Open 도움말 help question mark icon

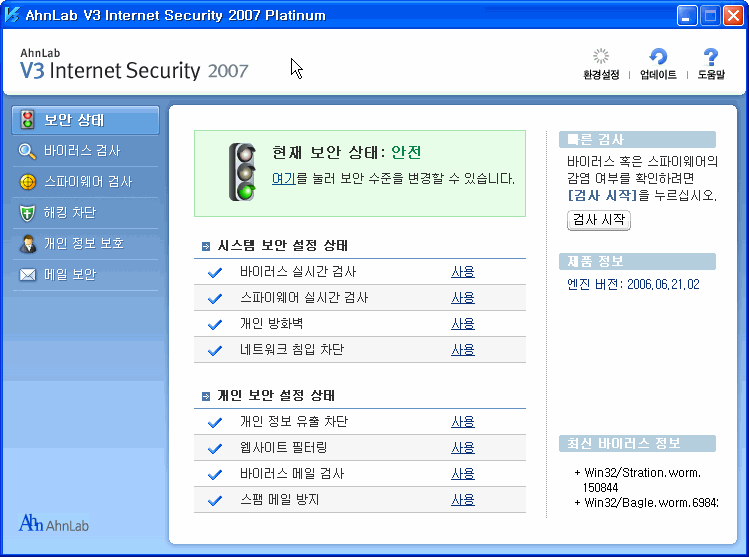tap(711, 59)
